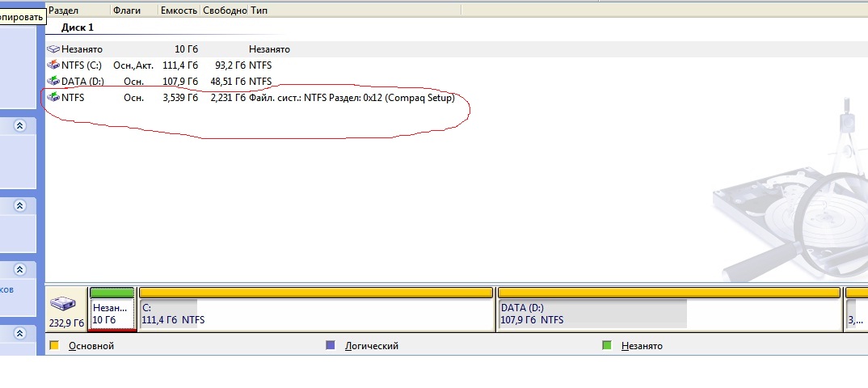Collapse the third sidebar panel chevron
This screenshot has height=388, width=868.
tap(20, 269)
